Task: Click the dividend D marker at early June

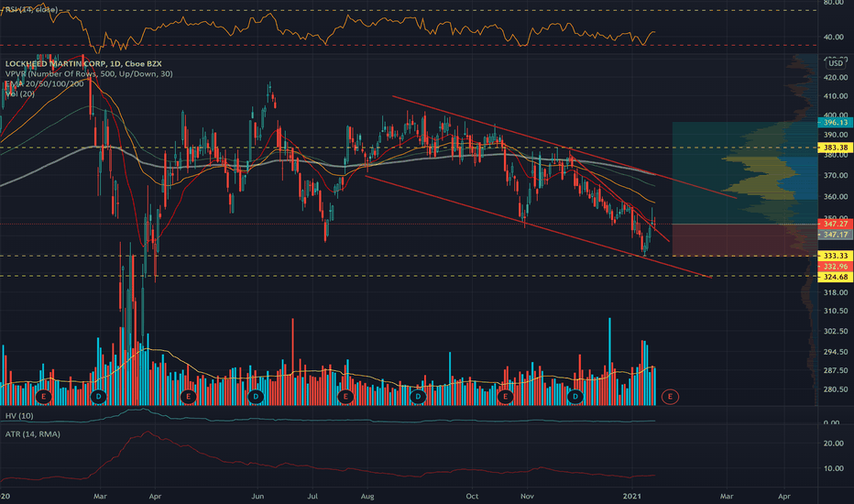Action: click(256, 396)
